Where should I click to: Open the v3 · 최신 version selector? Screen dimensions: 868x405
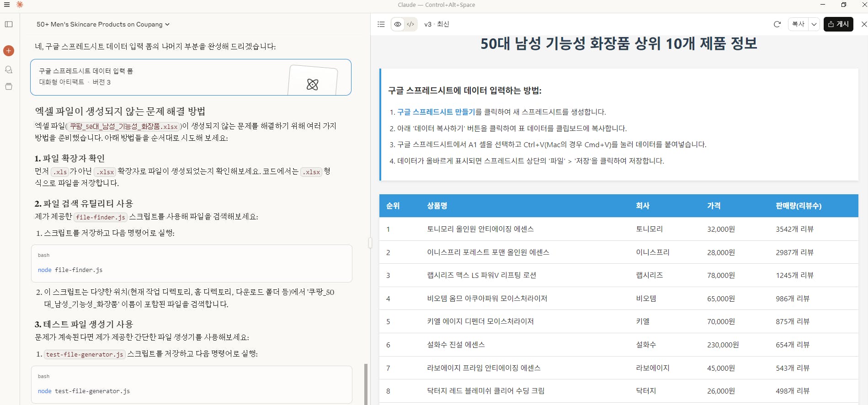tap(437, 24)
